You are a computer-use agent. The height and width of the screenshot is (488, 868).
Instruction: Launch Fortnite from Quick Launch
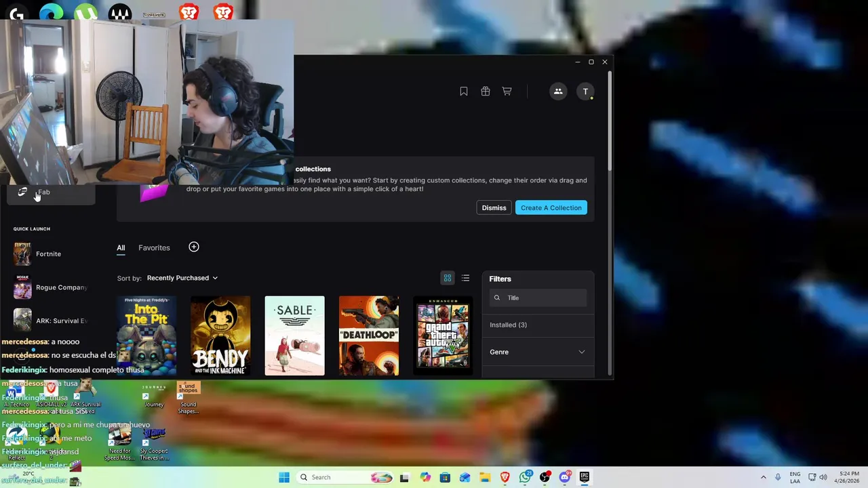(x=51, y=254)
